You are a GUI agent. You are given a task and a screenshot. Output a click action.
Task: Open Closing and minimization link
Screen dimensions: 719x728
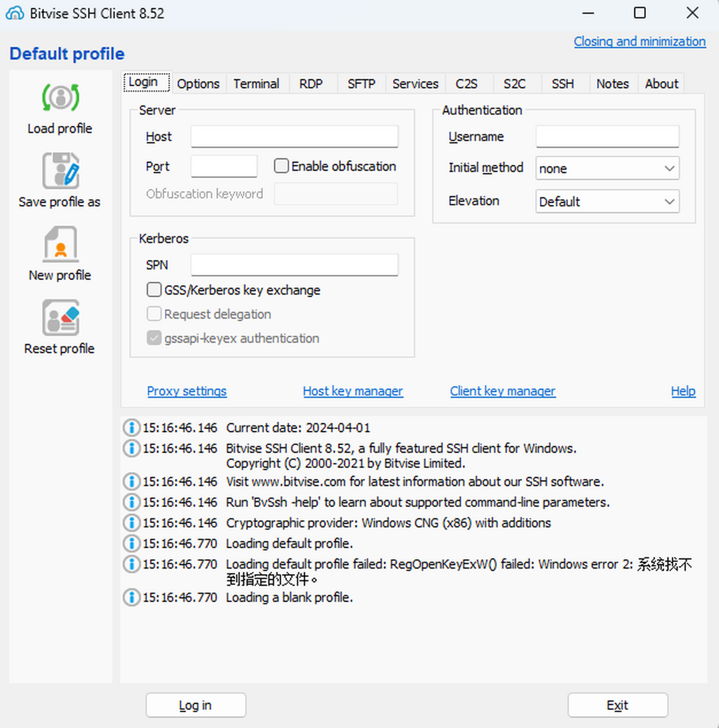(640, 41)
